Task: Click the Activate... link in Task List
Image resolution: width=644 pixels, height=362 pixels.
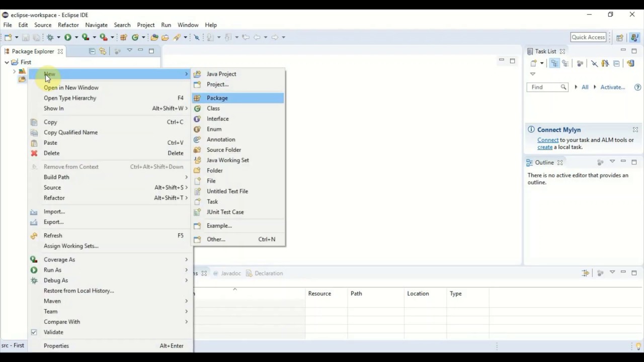Action: (x=612, y=87)
